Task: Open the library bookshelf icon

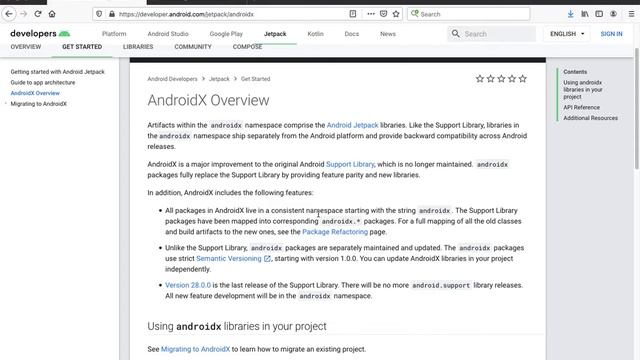Action: tap(585, 14)
